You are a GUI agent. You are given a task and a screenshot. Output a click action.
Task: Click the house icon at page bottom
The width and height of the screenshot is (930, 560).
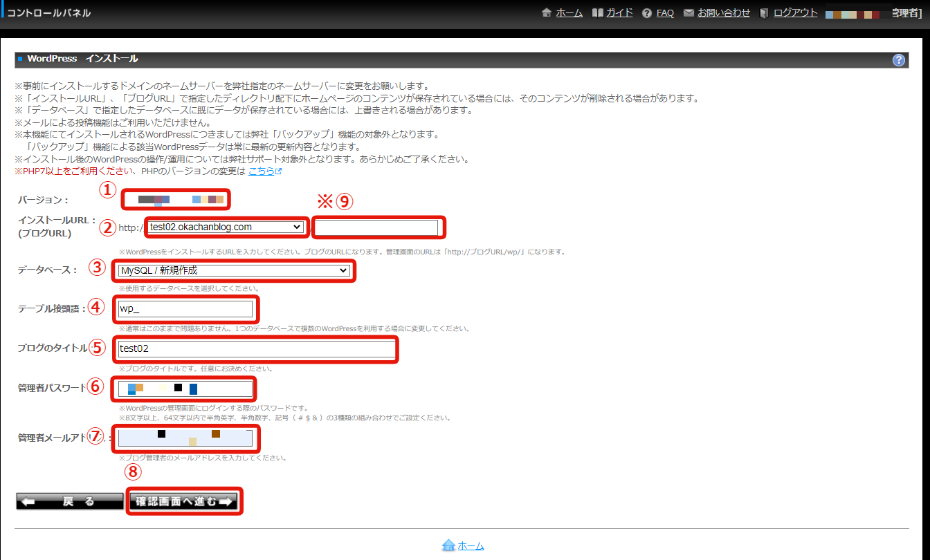[x=448, y=545]
